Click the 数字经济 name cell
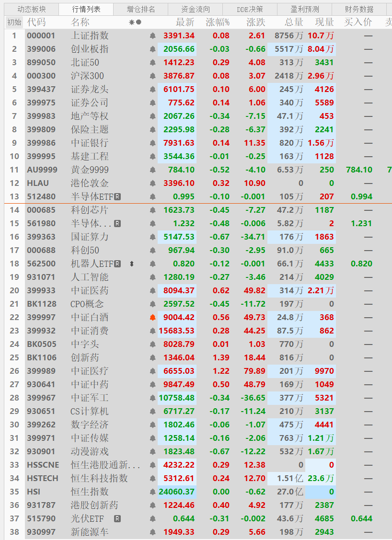This screenshot has height=540, width=392. tap(90, 425)
